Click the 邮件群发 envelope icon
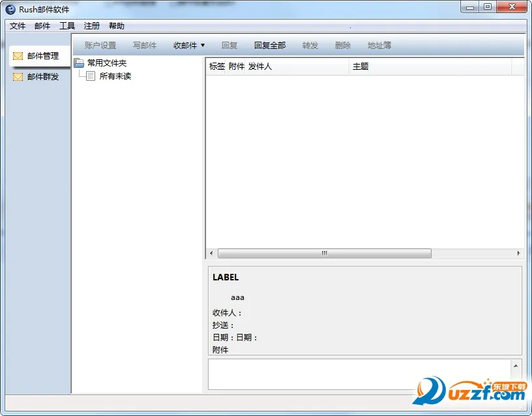Screen dimensions: 532x416 coord(18,77)
